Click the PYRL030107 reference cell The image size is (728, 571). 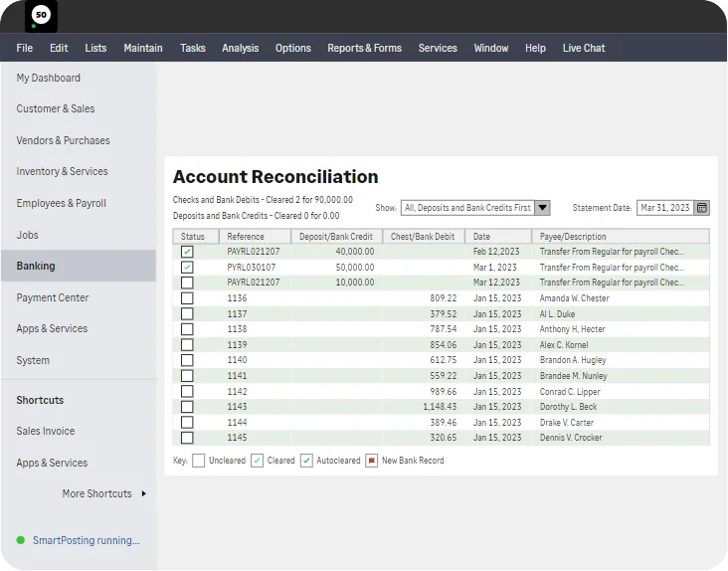[252, 268]
